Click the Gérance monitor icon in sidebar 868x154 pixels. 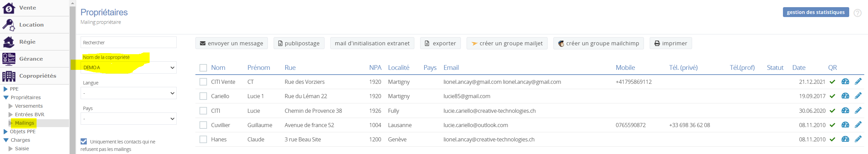tap(9, 59)
